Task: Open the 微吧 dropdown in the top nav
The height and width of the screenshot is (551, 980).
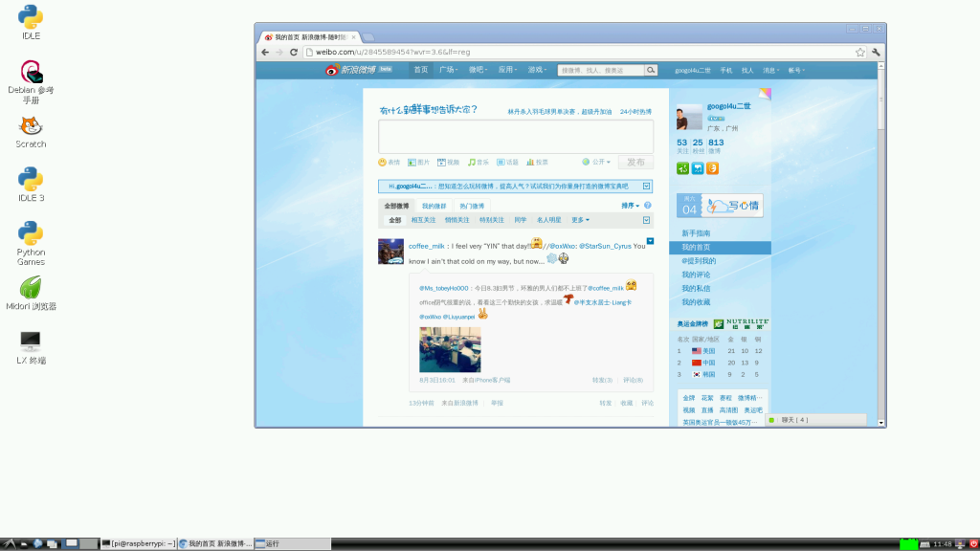Action: click(x=478, y=70)
